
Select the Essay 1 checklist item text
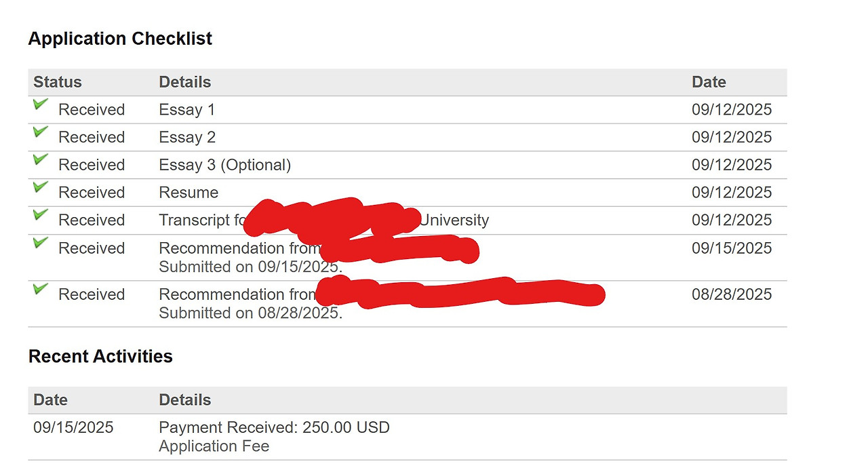point(186,110)
